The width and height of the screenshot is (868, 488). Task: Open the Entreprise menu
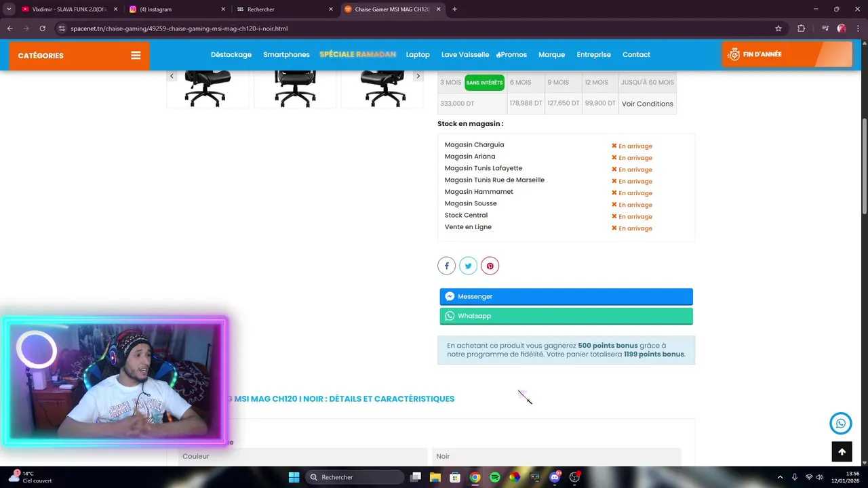[593, 55]
